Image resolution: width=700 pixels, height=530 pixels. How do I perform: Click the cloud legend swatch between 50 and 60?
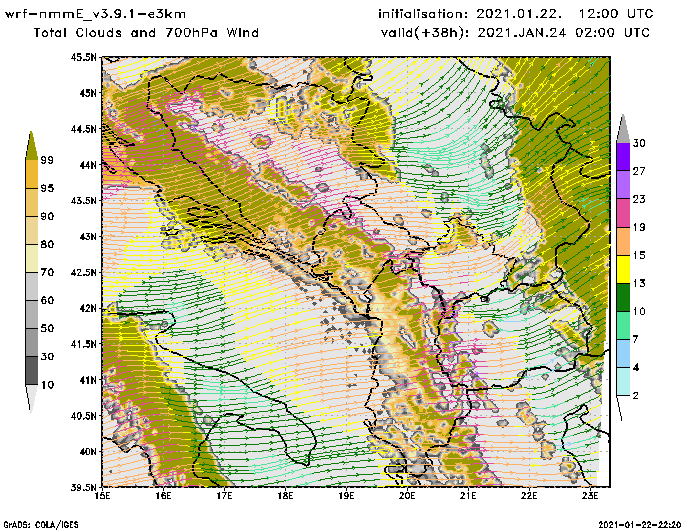point(32,314)
